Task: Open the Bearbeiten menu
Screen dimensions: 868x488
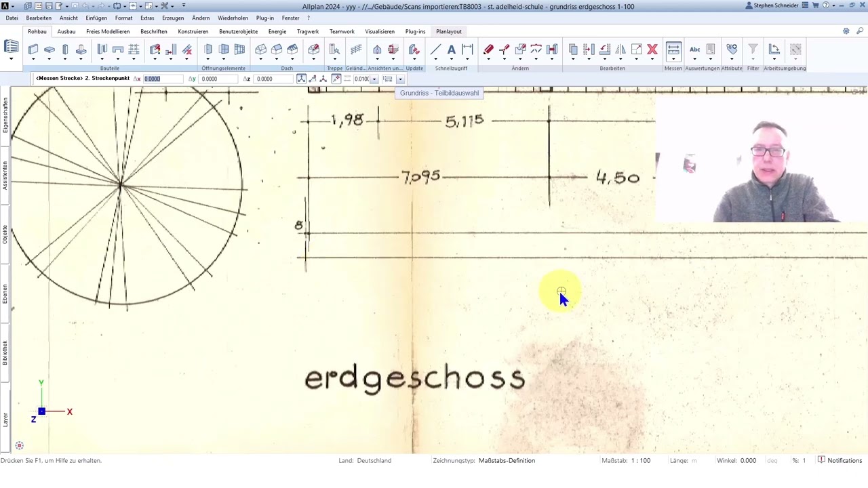Action: coord(39,18)
